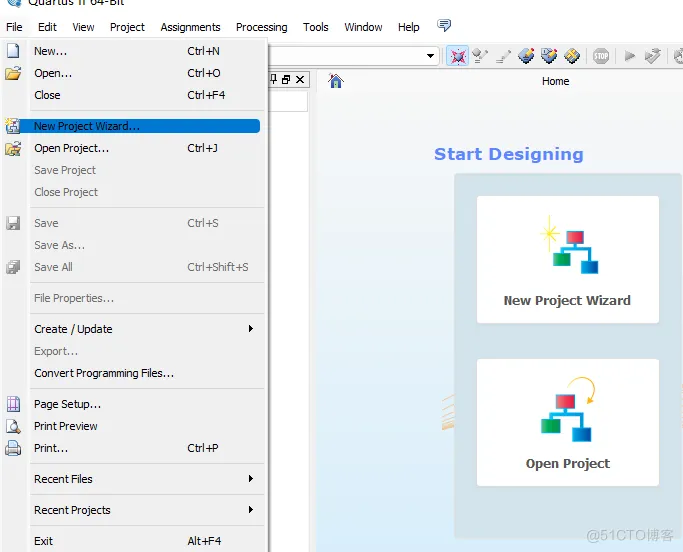Click the Start Compilation play icon
Image resolution: width=683 pixels, height=552 pixels.
click(629, 56)
